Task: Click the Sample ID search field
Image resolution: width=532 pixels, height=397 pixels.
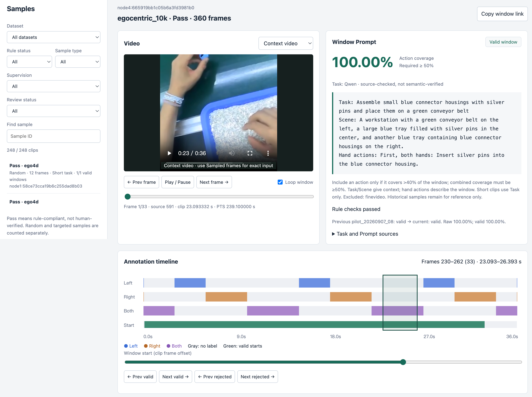Action: pyautogui.click(x=54, y=136)
